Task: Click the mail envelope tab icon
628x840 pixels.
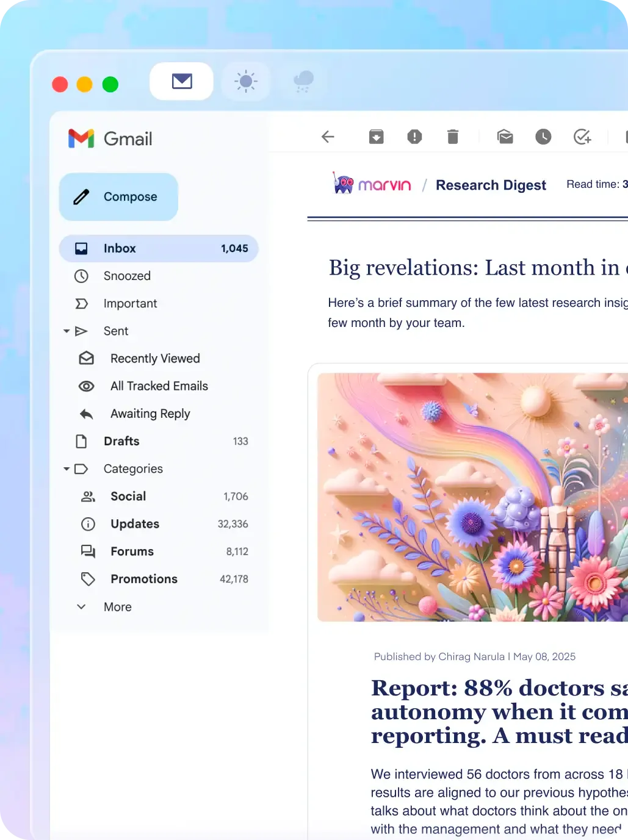Action: [182, 81]
